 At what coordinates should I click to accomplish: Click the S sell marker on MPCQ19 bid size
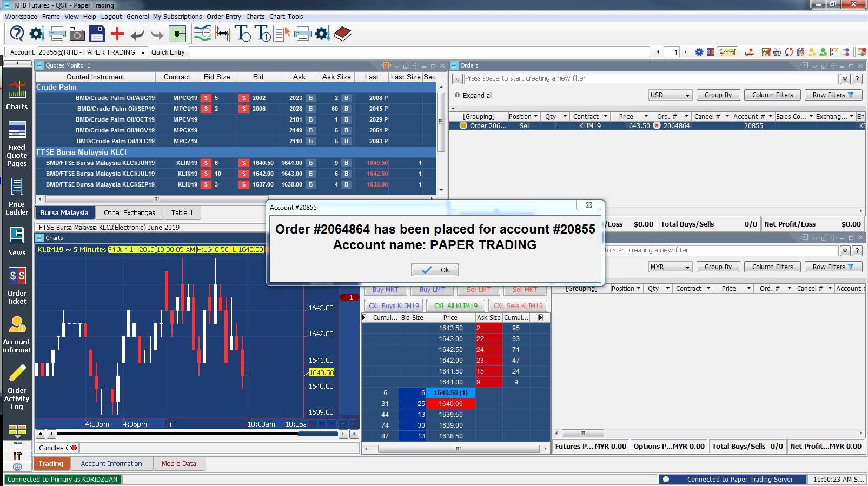pyautogui.click(x=206, y=98)
